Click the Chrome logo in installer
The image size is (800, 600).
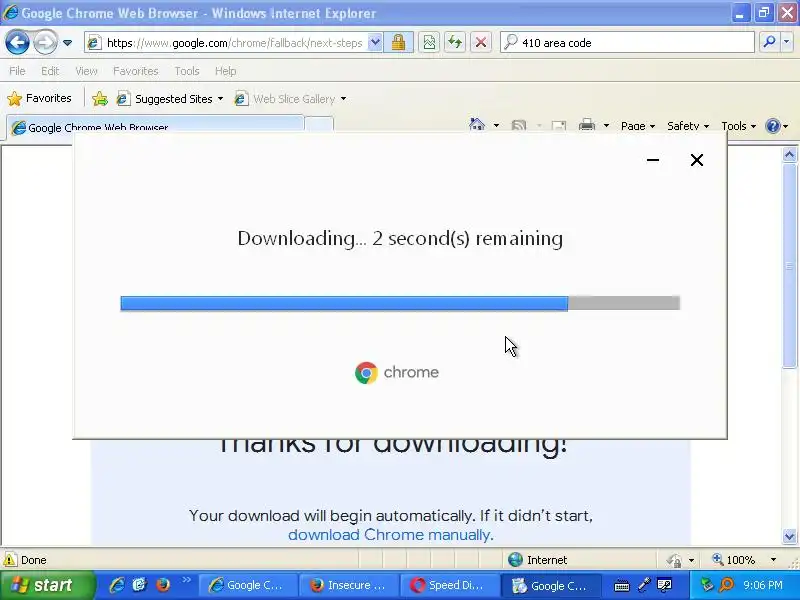366,372
